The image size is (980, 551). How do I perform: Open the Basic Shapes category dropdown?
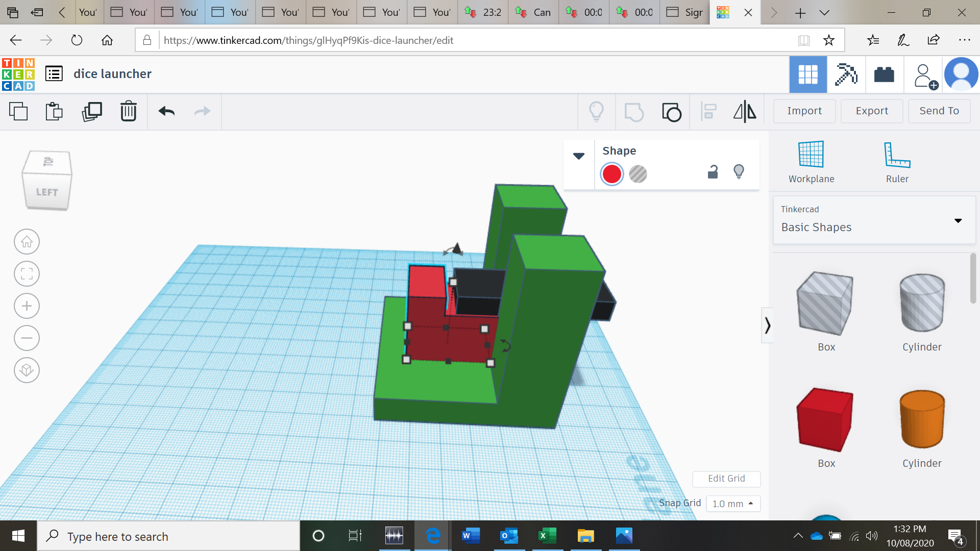pos(958,220)
